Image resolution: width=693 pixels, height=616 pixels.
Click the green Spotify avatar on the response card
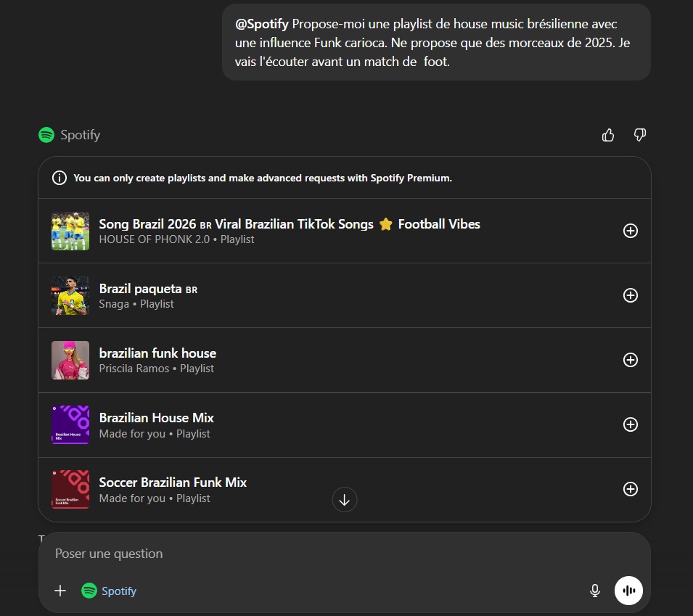click(46, 134)
